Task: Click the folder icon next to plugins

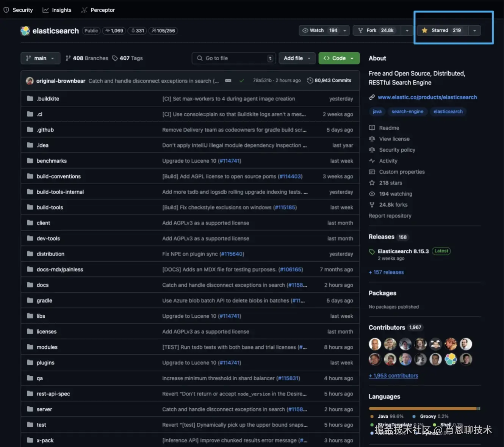Action: click(x=30, y=363)
